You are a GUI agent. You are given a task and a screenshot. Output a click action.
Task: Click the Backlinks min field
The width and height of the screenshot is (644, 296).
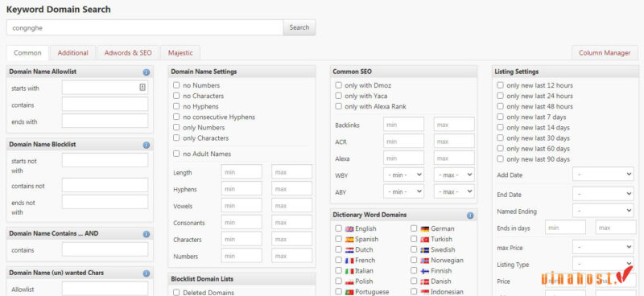tap(404, 125)
